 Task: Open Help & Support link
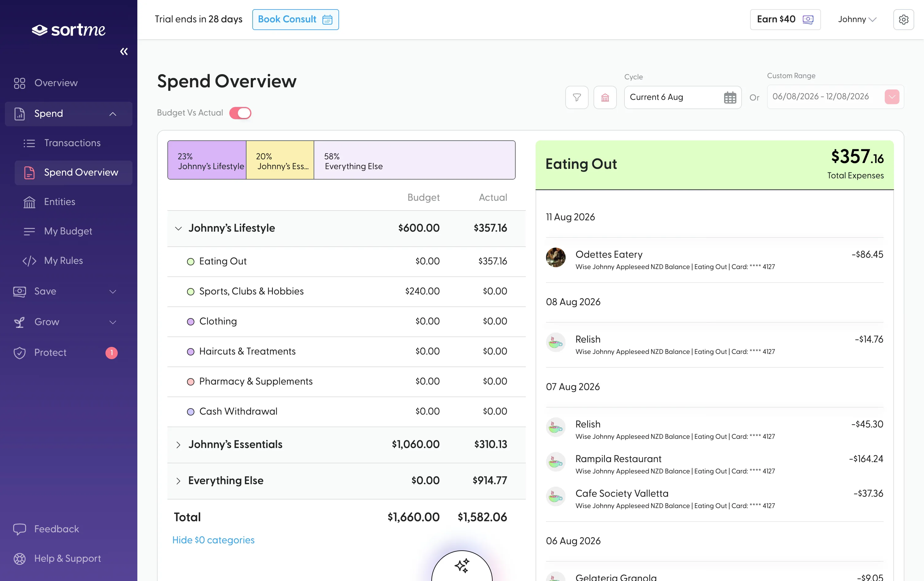click(x=67, y=558)
